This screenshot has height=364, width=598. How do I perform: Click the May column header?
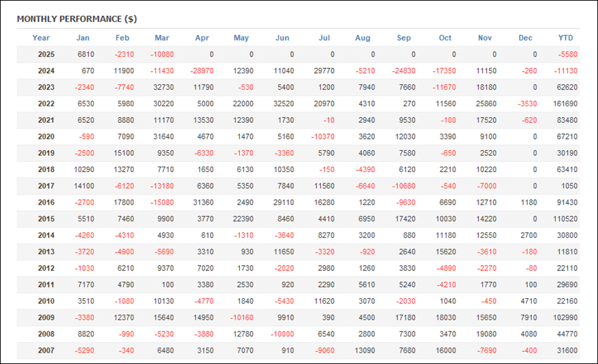(241, 38)
